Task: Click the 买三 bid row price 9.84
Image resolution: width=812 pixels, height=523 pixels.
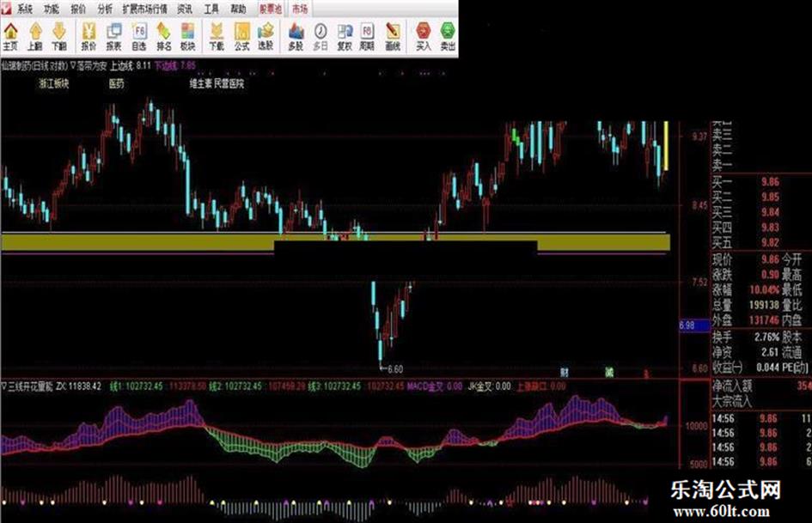Action: (770, 212)
